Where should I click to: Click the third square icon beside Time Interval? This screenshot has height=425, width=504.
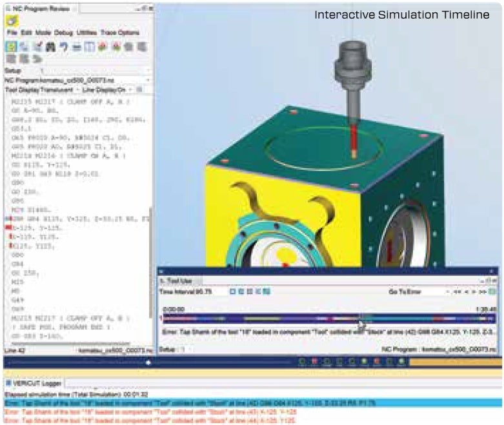pos(250,292)
